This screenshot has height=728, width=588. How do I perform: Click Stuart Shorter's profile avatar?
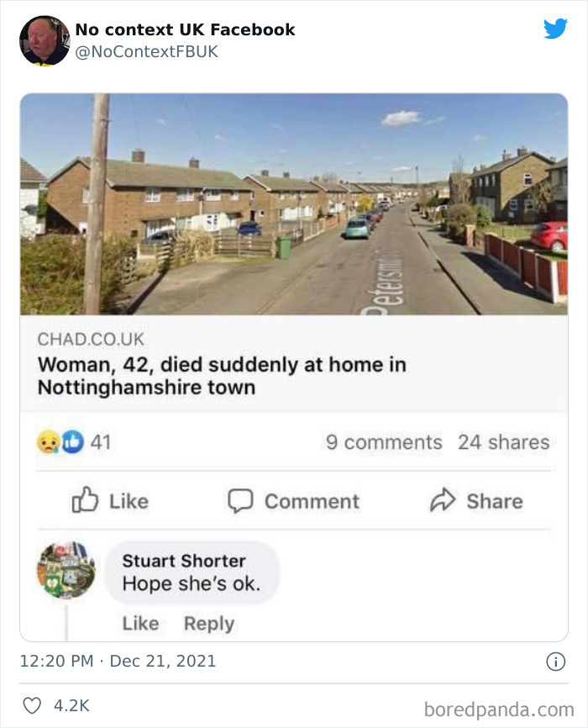coord(67,568)
